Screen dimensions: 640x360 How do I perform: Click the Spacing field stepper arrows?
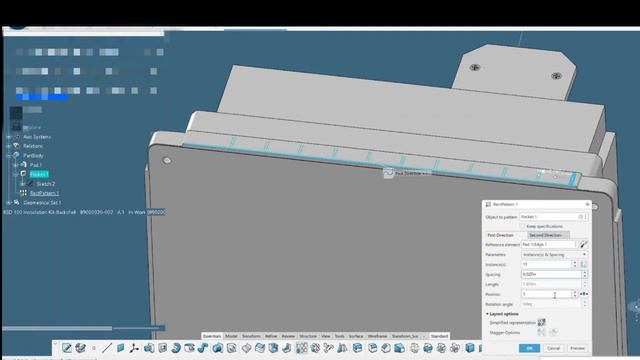click(584, 274)
